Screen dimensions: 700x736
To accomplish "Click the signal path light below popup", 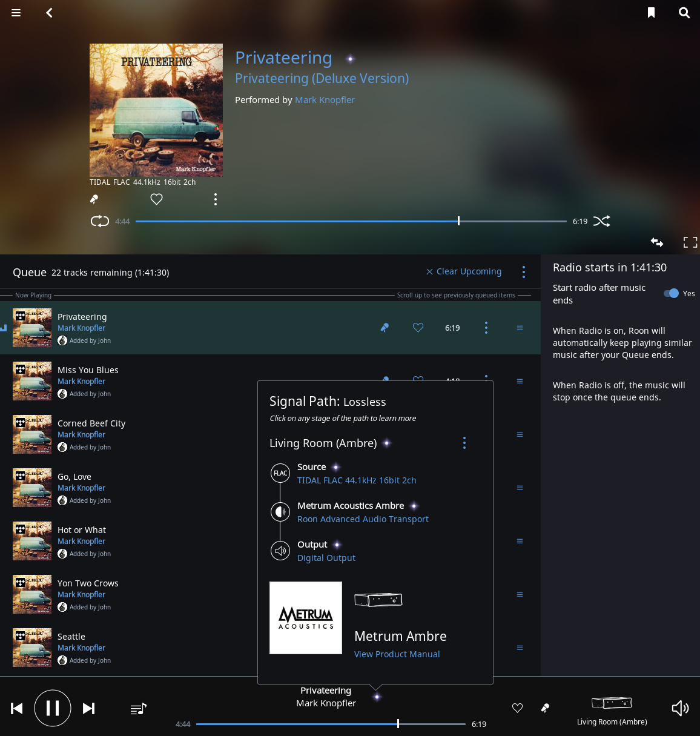I will [377, 697].
